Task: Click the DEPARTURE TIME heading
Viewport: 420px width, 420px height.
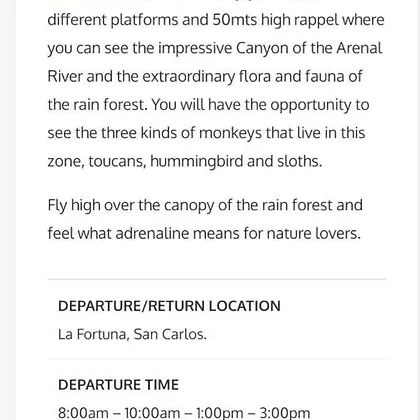Action: 118,385
